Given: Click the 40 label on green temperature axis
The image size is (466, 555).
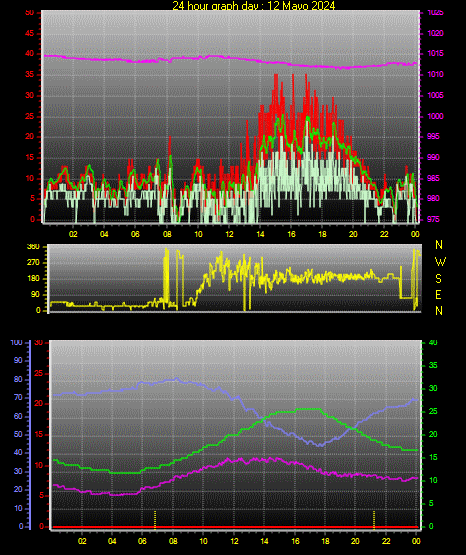Looking at the screenshot, I should pos(433,342).
